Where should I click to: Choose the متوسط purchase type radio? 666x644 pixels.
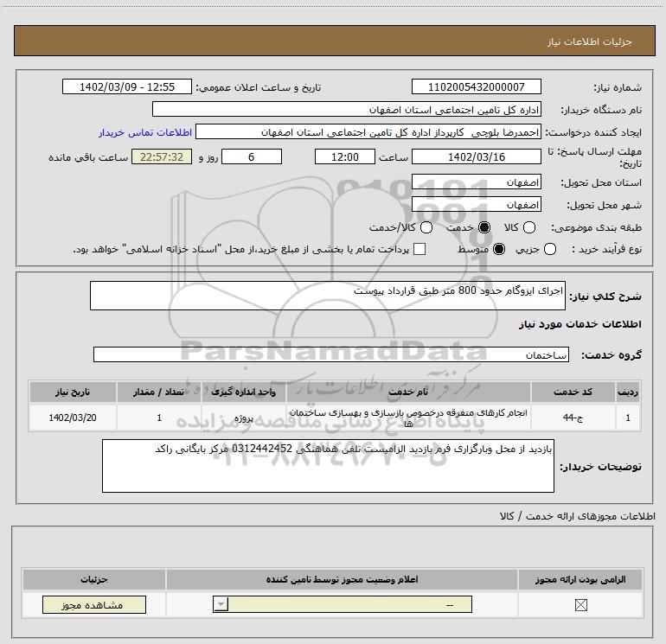pos(499,249)
